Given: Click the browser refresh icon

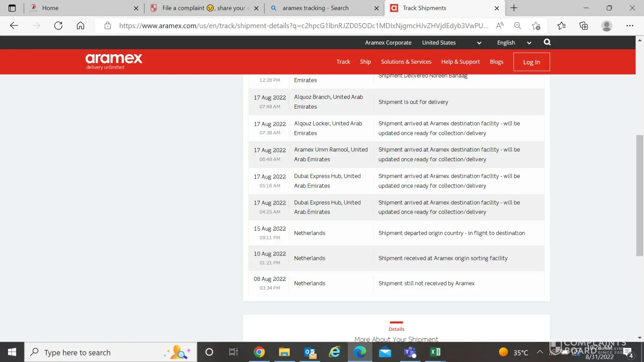Looking at the screenshot, I should tap(58, 26).
